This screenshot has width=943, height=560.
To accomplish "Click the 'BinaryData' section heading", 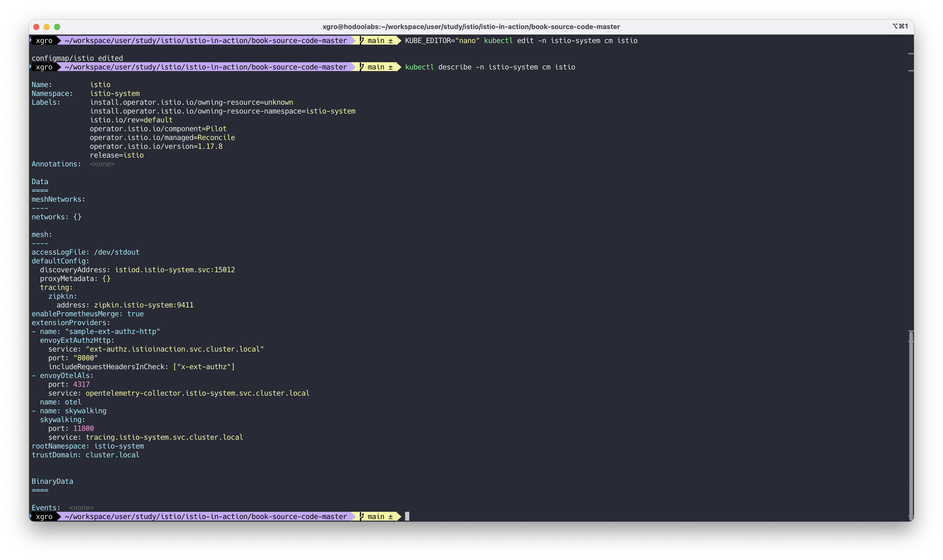I will pos(52,481).
